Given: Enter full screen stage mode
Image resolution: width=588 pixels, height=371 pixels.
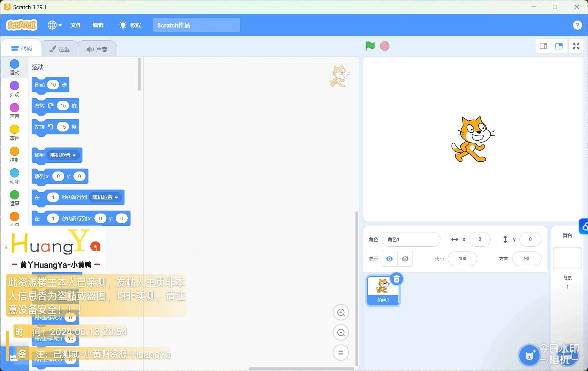Looking at the screenshot, I should click(x=576, y=46).
